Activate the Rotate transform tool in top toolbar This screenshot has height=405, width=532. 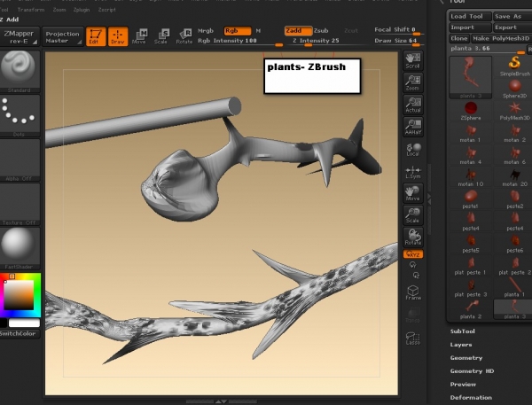pos(184,36)
